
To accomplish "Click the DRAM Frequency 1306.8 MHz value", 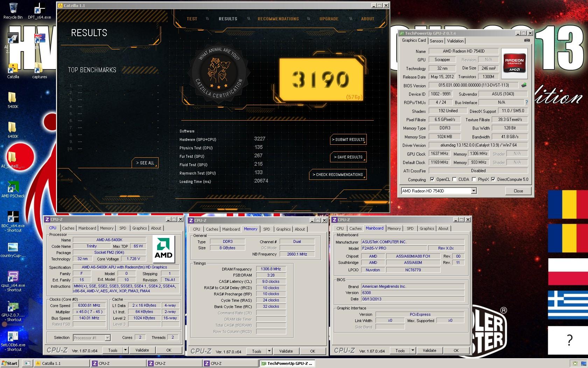I will (271, 269).
